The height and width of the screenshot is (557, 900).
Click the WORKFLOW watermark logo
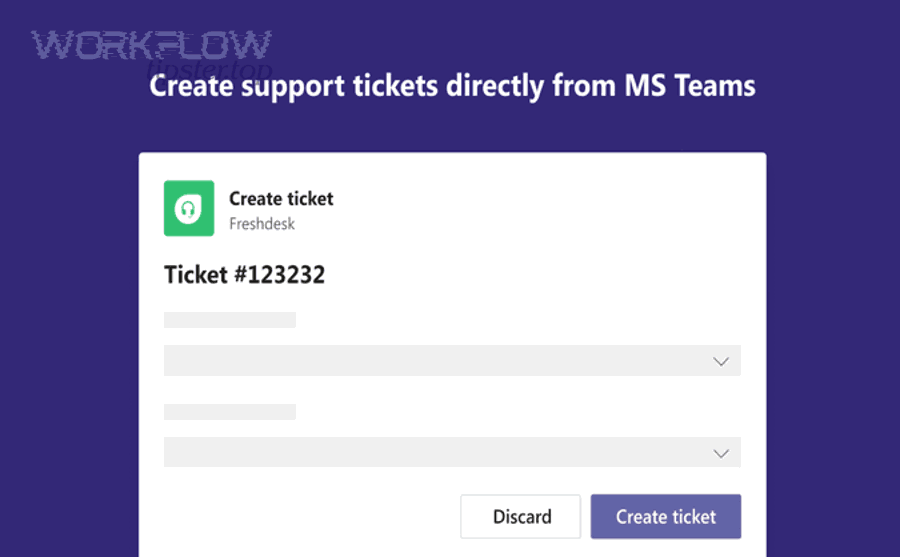pyautogui.click(x=151, y=45)
